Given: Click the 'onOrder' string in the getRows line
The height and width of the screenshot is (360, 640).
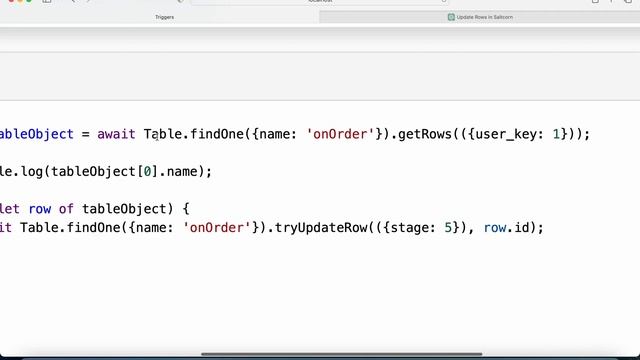Looking at the screenshot, I should point(340,134).
